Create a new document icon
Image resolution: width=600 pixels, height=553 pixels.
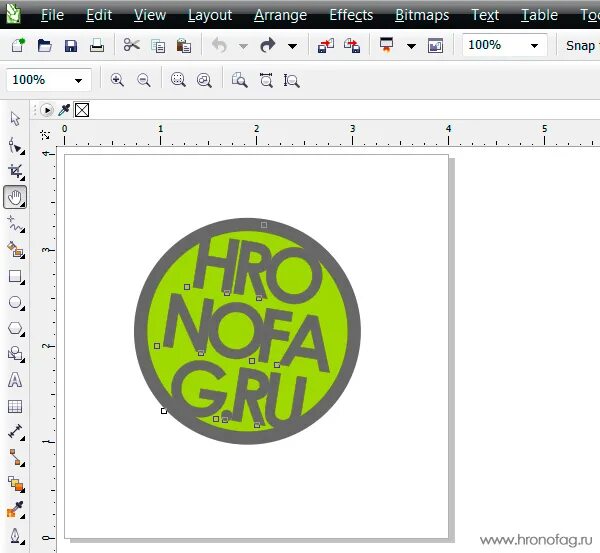point(18,46)
